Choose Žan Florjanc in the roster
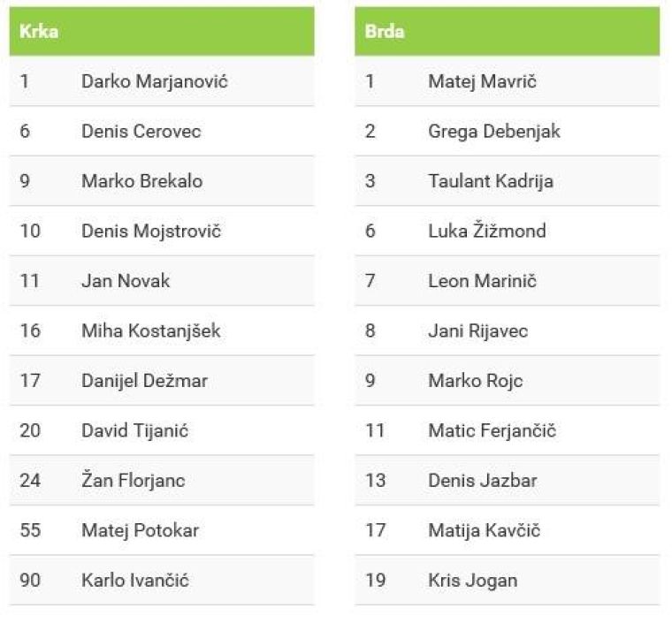672x623 pixels. pyautogui.click(x=133, y=481)
